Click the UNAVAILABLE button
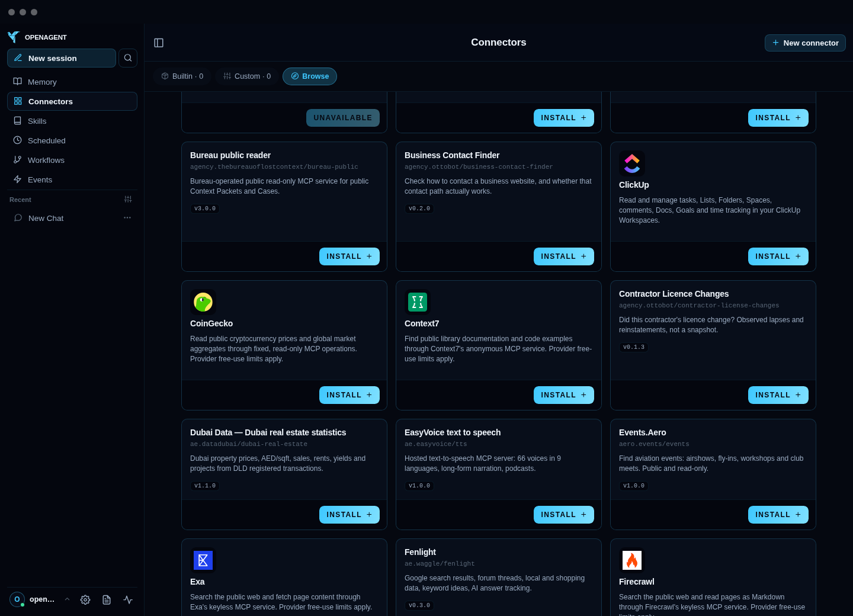The height and width of the screenshot is (616, 853). pos(343,118)
